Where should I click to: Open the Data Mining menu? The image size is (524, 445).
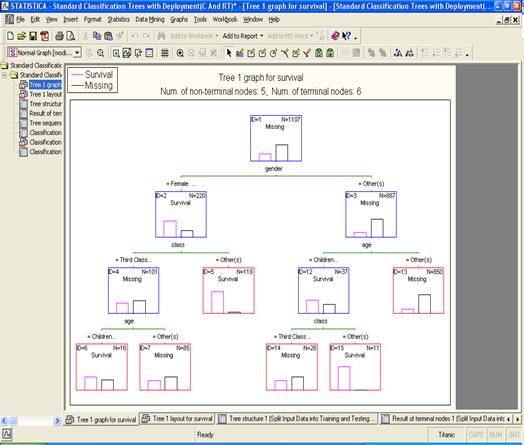150,20
